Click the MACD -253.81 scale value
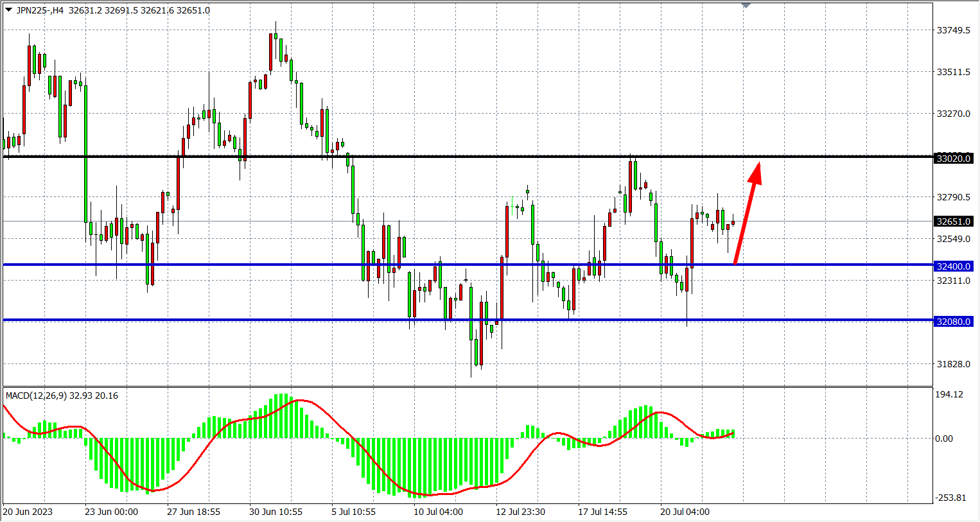980x522 pixels. tap(950, 498)
